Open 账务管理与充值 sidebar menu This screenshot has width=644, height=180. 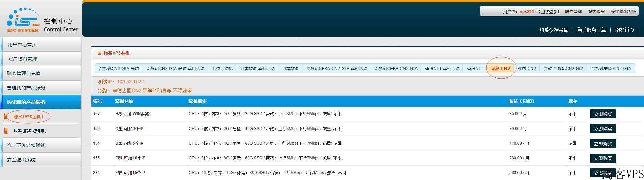click(40, 73)
